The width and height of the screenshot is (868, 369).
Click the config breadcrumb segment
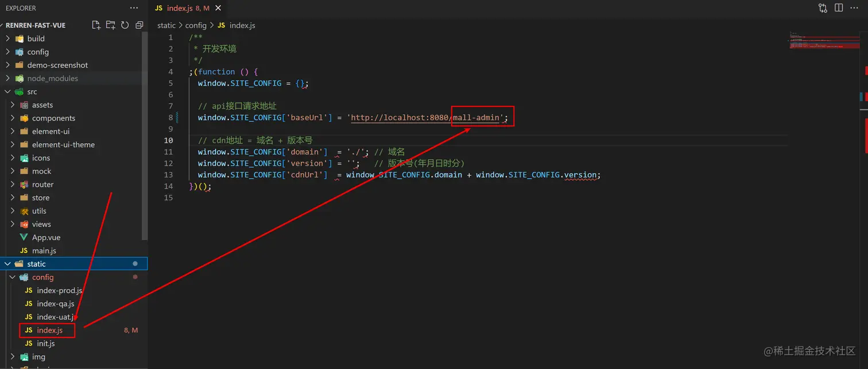(196, 25)
